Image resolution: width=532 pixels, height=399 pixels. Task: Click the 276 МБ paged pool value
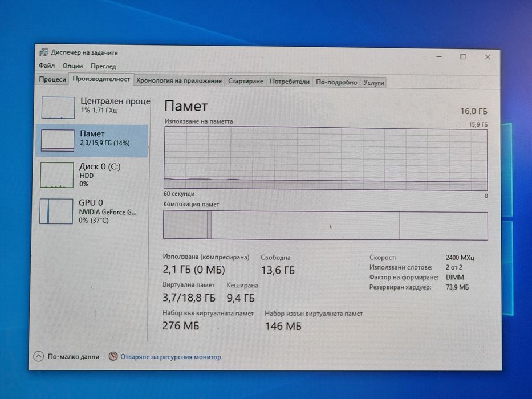coord(181,325)
